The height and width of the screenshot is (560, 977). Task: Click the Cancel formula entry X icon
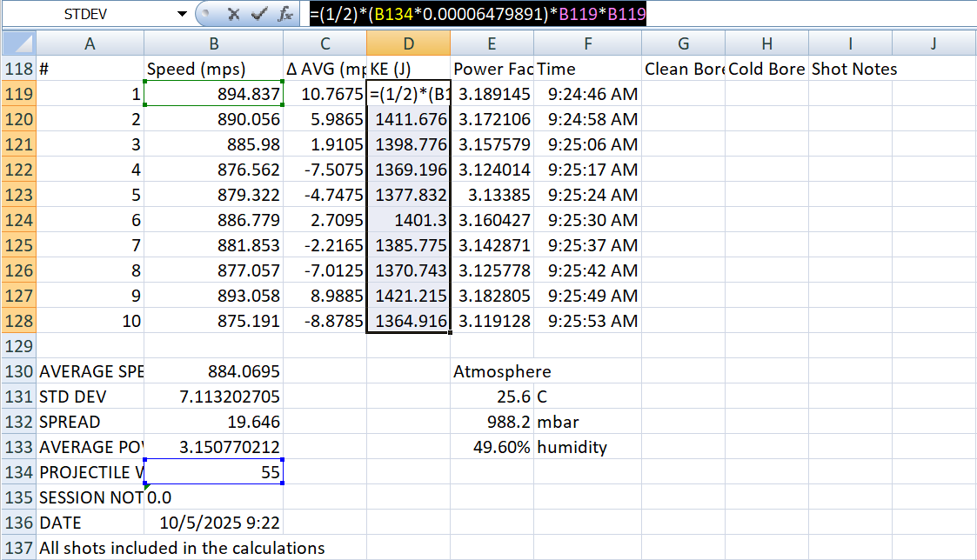click(233, 14)
